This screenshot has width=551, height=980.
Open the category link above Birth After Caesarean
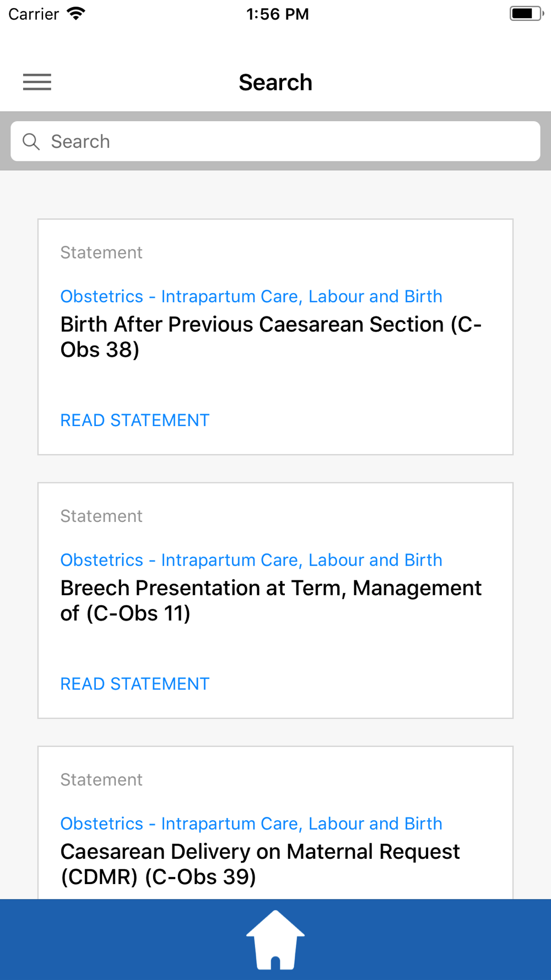coord(251,297)
